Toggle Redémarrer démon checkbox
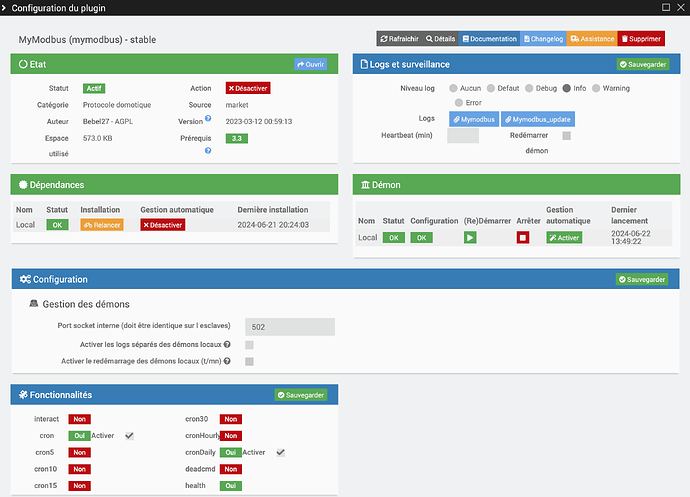This screenshot has width=690, height=497. tap(566, 136)
